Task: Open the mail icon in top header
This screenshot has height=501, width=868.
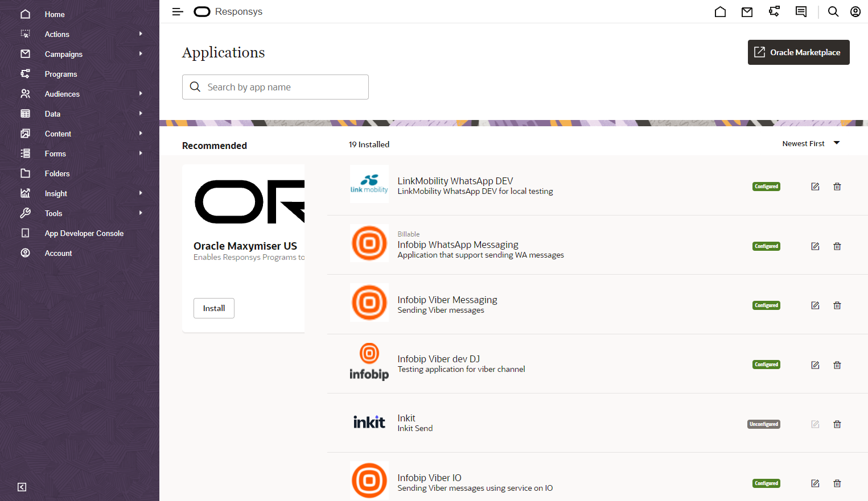Action: coord(747,12)
